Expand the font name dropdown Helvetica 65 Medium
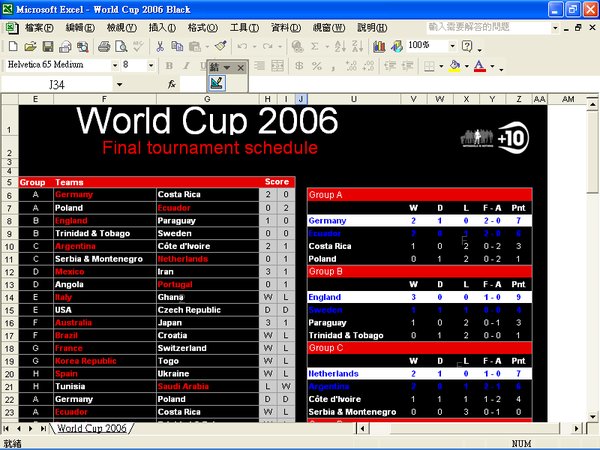600x450 pixels. [x=115, y=66]
